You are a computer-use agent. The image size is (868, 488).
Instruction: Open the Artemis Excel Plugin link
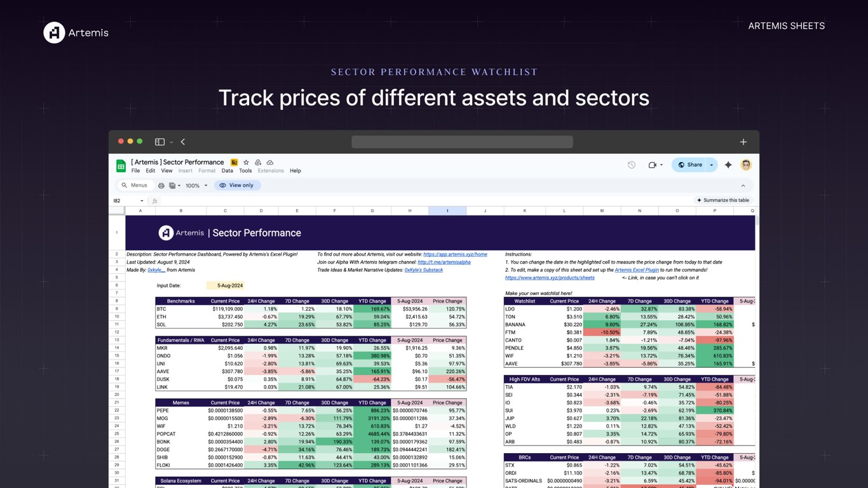pyautogui.click(x=637, y=270)
